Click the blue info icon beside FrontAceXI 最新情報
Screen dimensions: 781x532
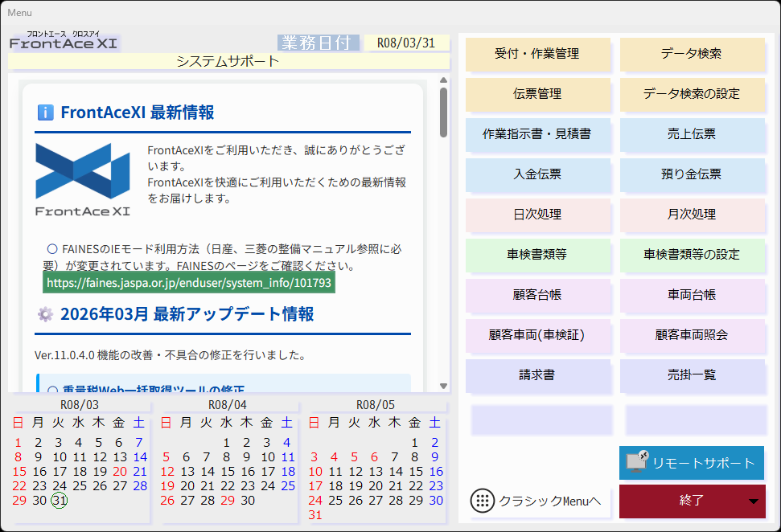tap(46, 113)
